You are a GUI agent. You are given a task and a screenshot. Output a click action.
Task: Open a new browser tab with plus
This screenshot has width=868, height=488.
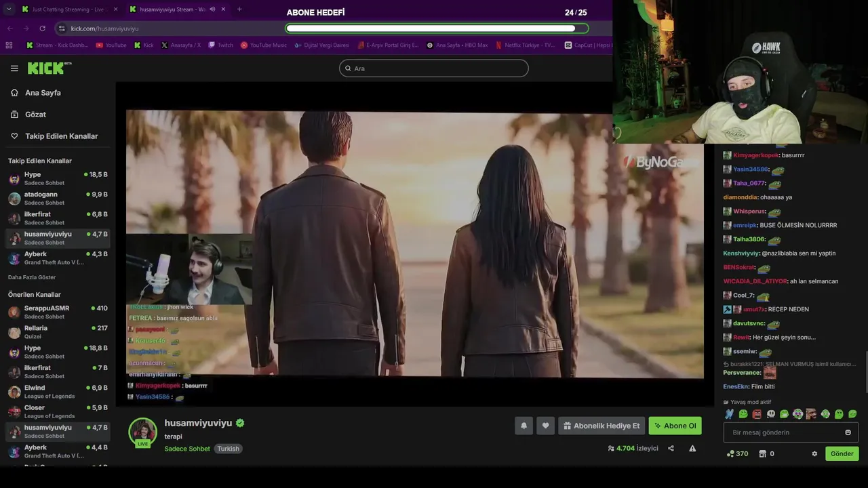239,9
